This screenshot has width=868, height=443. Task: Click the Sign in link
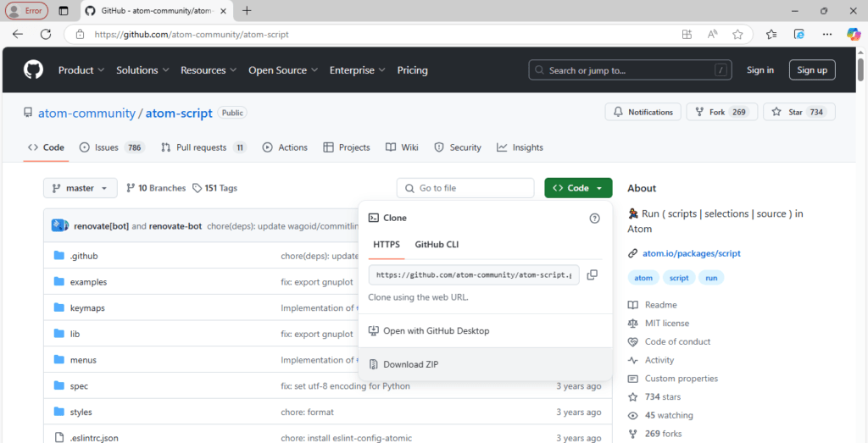tap(760, 70)
